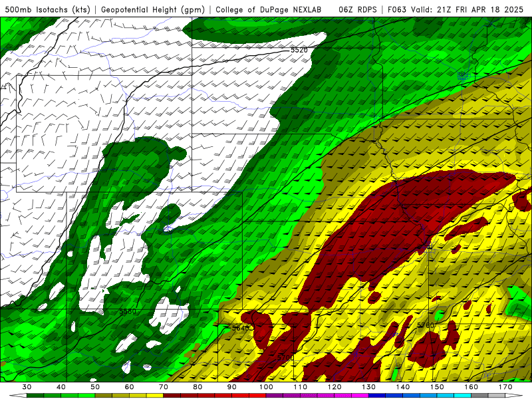532x399 pixels.
Task: Click the 5520 height contour label
Action: coord(299,50)
